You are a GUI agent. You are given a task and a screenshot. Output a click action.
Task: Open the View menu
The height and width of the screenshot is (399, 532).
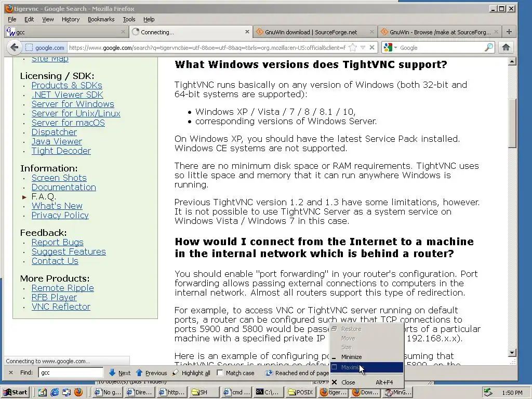pyautogui.click(x=47, y=19)
